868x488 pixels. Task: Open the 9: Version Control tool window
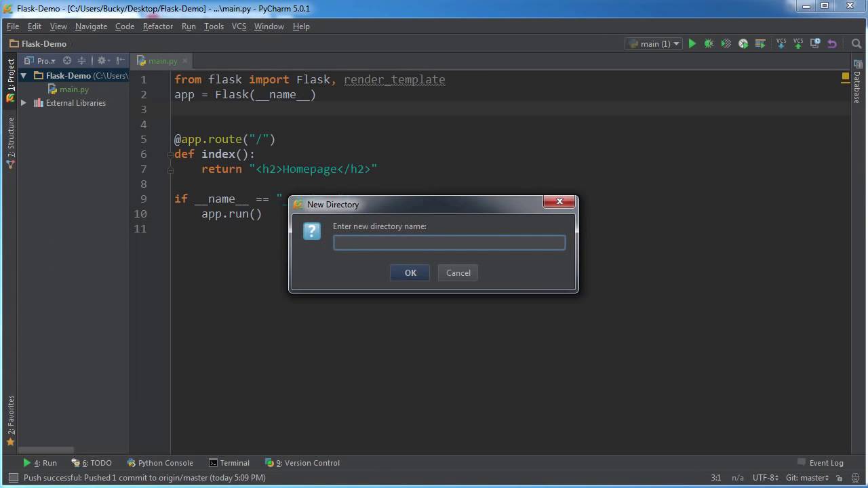point(302,463)
